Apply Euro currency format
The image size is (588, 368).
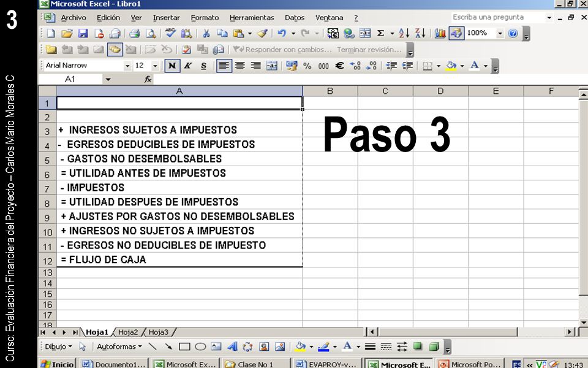tap(339, 66)
